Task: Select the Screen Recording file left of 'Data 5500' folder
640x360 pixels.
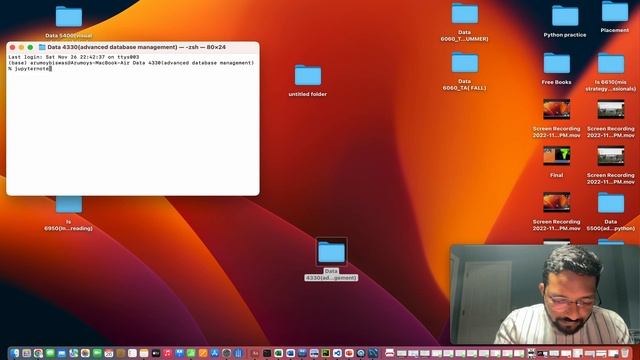Action: coord(556,211)
